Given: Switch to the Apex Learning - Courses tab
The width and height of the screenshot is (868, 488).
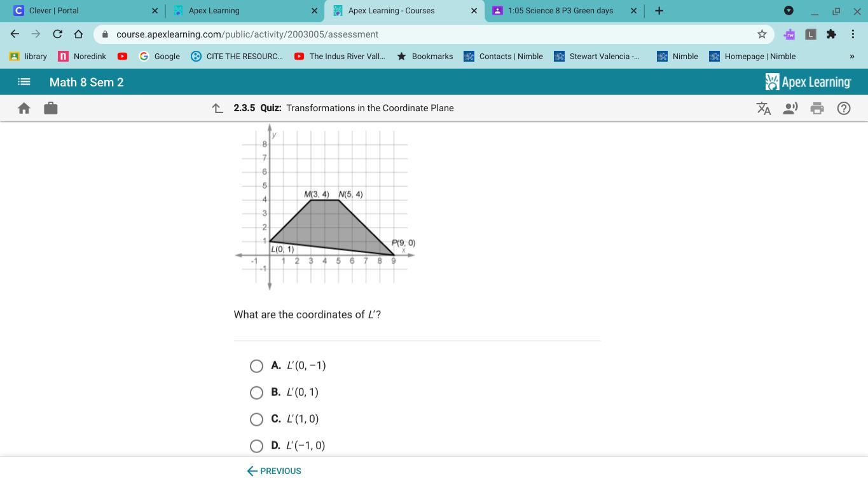Looking at the screenshot, I should [404, 11].
